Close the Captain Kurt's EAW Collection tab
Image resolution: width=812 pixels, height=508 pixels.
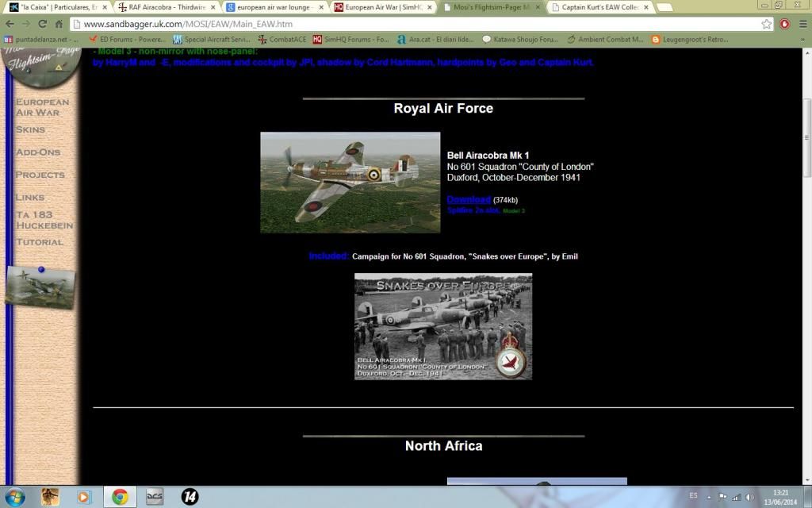[645, 7]
